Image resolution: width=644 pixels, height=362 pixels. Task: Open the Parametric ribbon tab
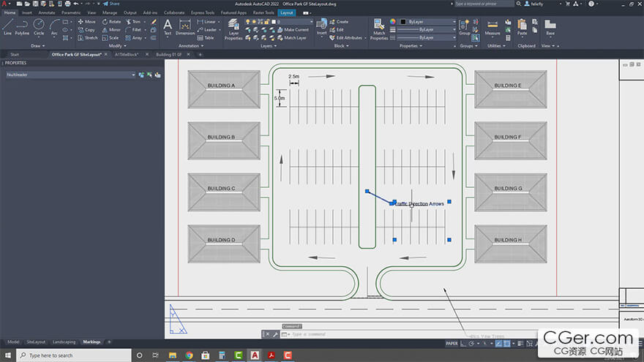click(71, 12)
